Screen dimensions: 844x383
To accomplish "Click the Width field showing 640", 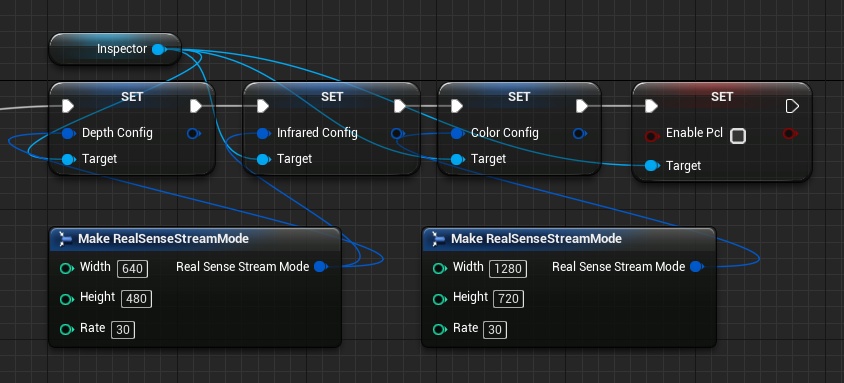I will pos(132,268).
